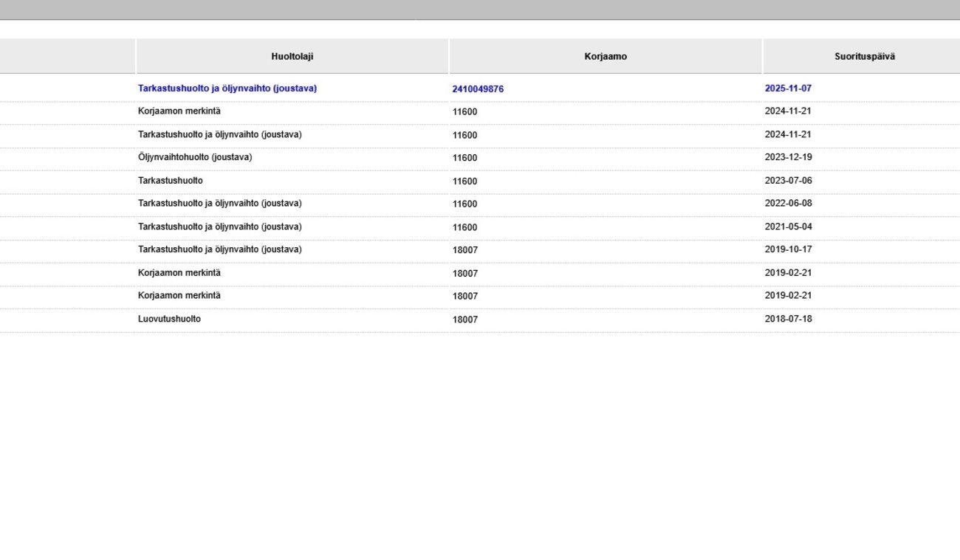Select the service type dated 2019-10-17
Viewport: 960px width, 560px height.
coord(219,249)
